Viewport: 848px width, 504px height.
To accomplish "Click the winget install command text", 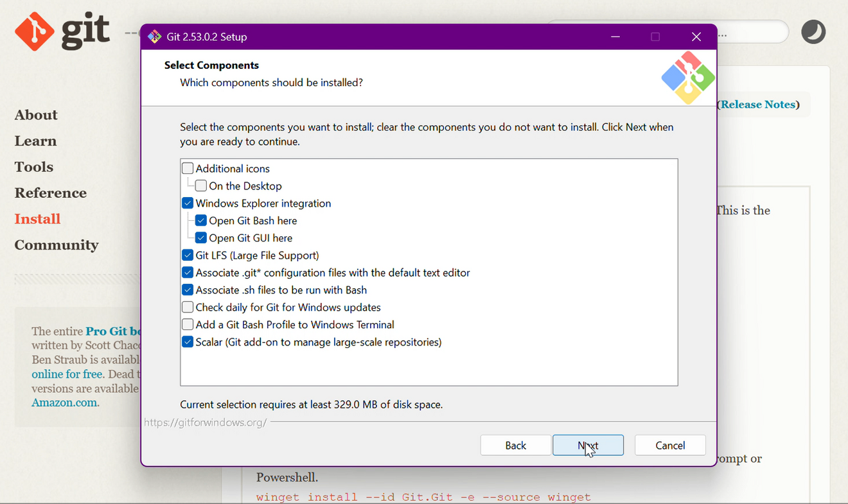I will click(x=423, y=497).
